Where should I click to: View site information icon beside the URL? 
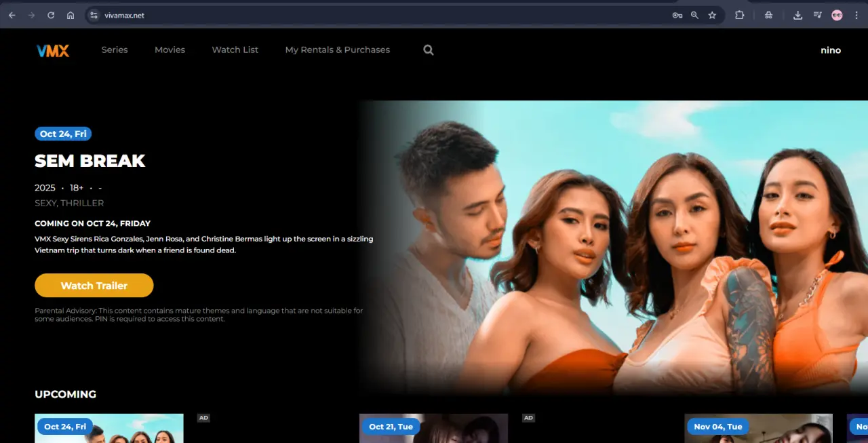pyautogui.click(x=94, y=15)
